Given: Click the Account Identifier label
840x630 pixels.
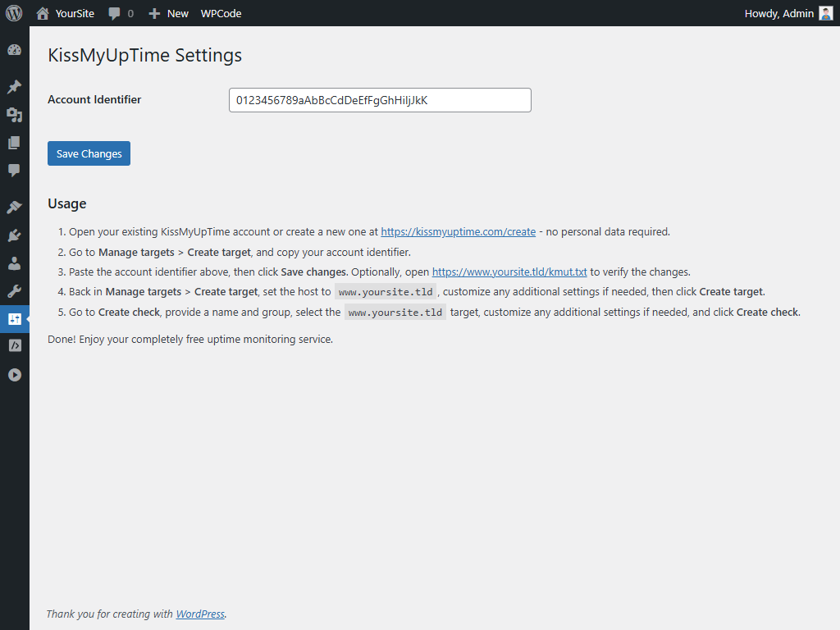Looking at the screenshot, I should (x=94, y=99).
